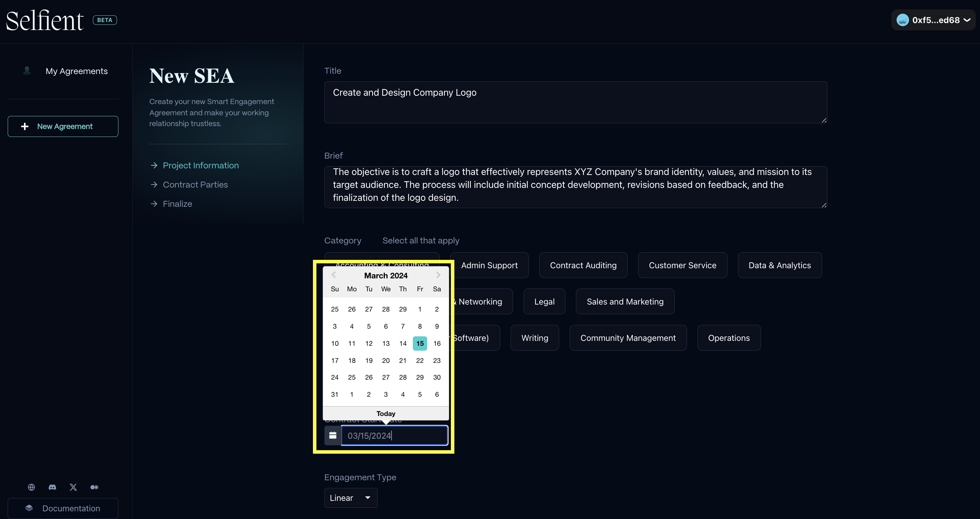Open the globe website icon
Screen dimensions: 980x519
pyautogui.click(x=31, y=487)
